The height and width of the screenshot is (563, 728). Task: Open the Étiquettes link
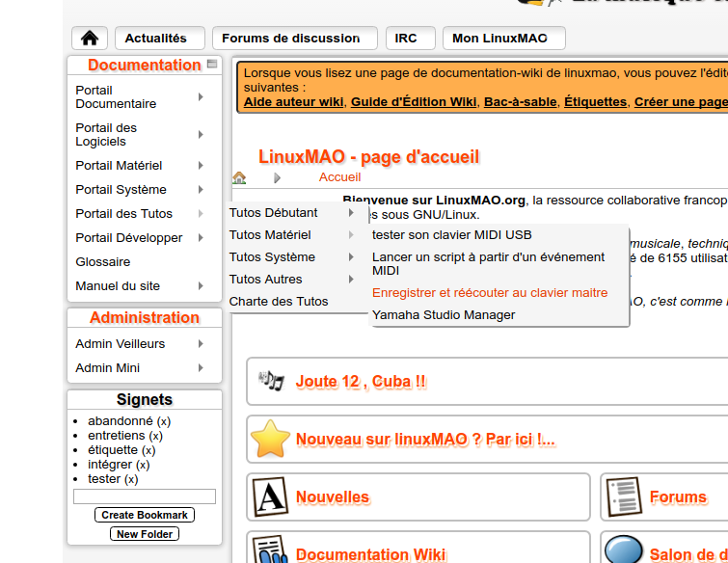click(x=595, y=101)
